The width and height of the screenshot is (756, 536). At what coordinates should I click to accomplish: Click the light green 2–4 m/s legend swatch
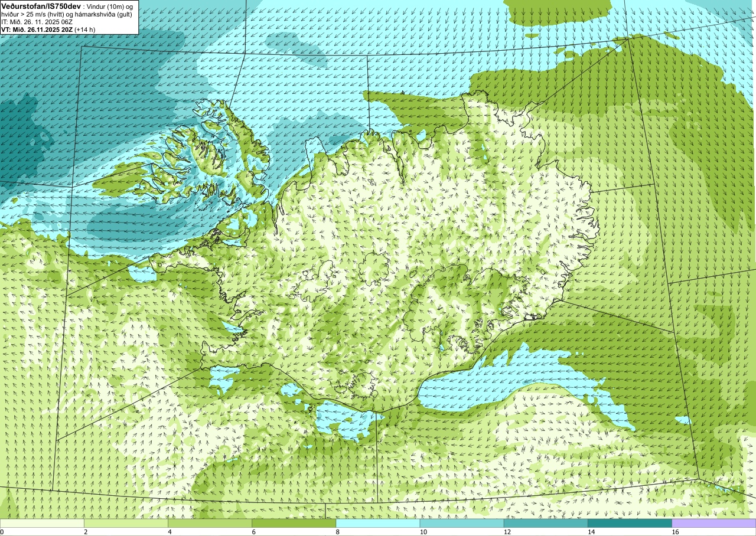[x=126, y=523]
